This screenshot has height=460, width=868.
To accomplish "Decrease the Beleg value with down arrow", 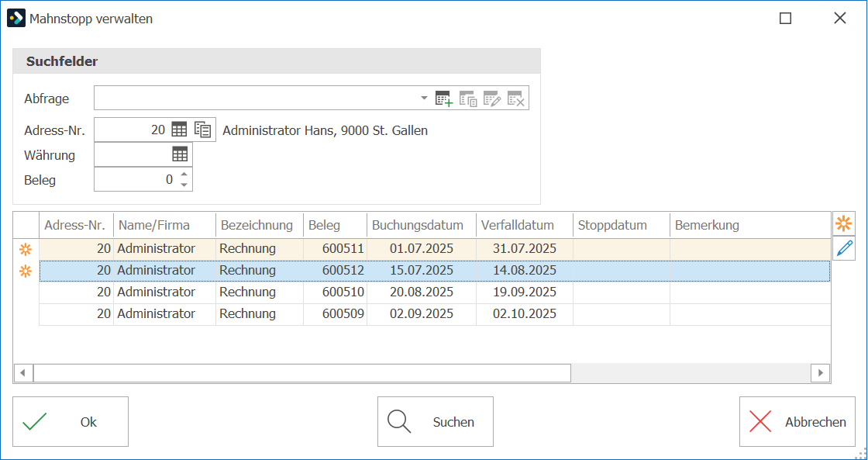I will (184, 185).
